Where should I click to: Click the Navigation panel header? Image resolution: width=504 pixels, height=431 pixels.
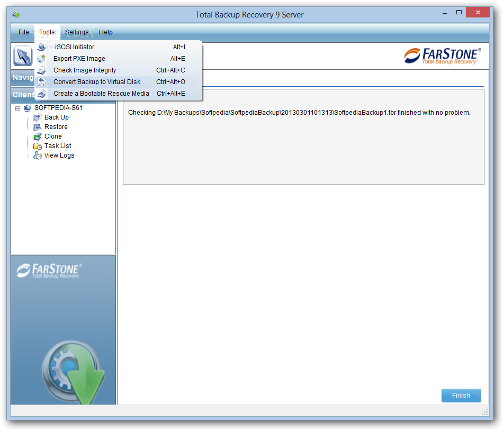[23, 77]
